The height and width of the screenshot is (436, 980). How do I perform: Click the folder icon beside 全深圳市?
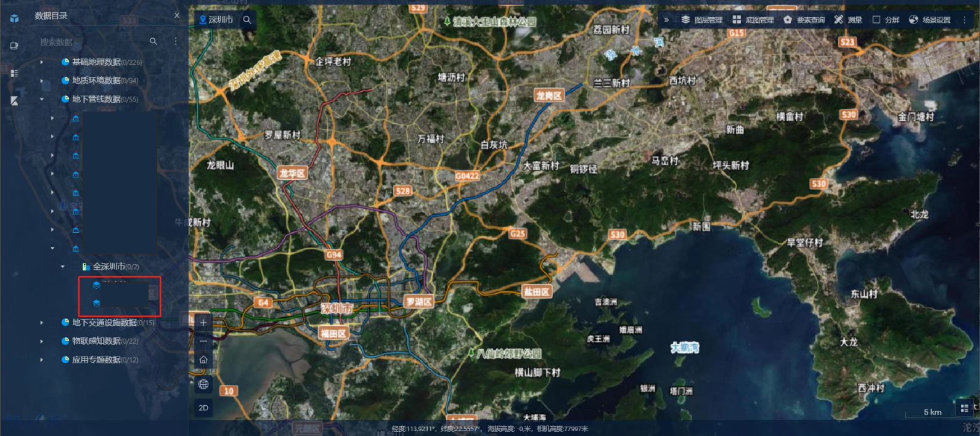pos(86,267)
